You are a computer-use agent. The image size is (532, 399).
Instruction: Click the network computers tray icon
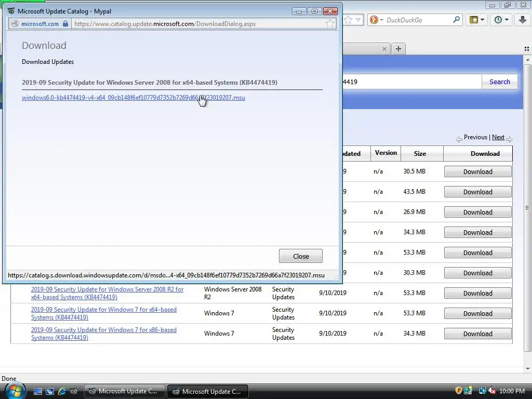pyautogui.click(x=482, y=391)
